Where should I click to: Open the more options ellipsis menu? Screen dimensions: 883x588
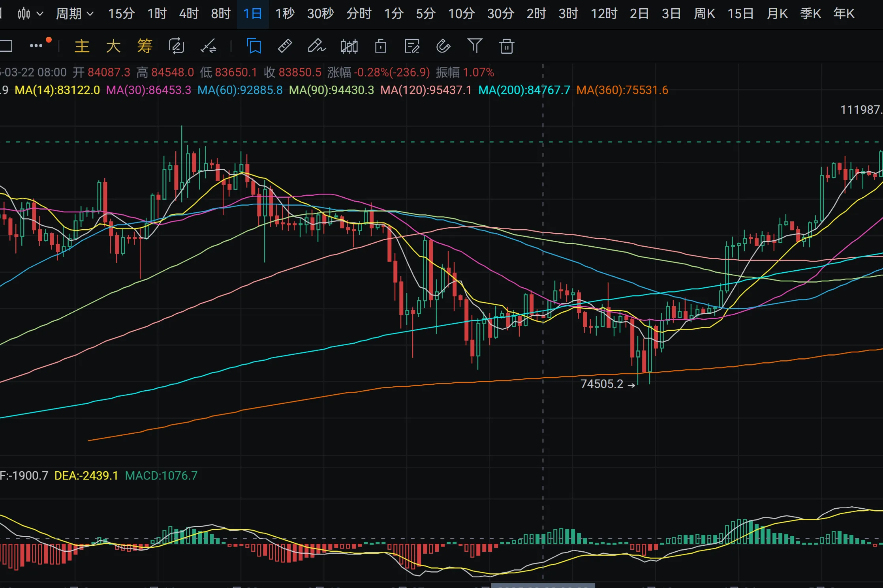point(36,46)
